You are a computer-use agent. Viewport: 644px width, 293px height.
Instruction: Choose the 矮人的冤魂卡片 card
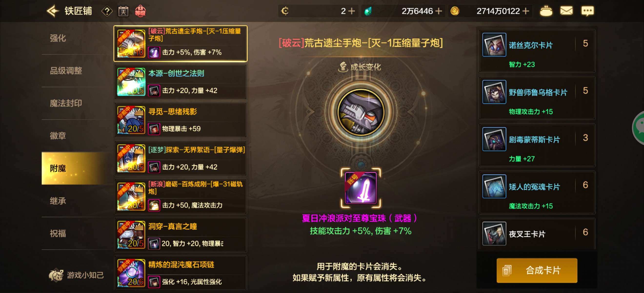pos(537,192)
